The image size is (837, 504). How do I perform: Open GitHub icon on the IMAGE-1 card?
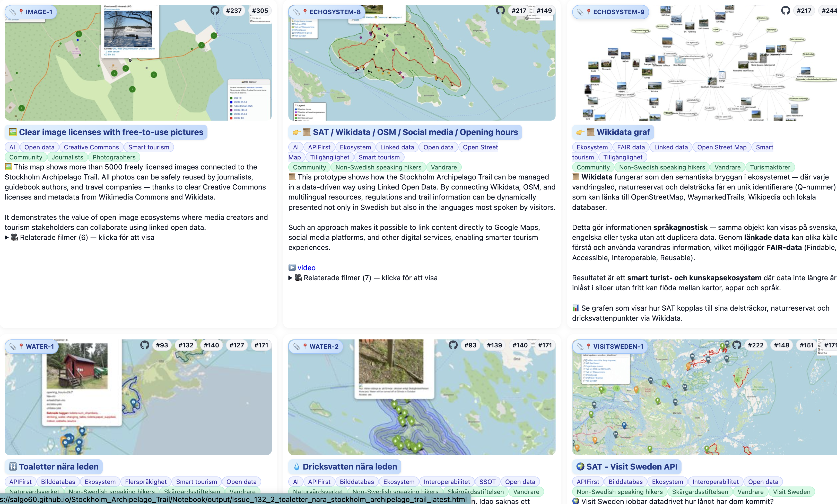click(x=215, y=11)
